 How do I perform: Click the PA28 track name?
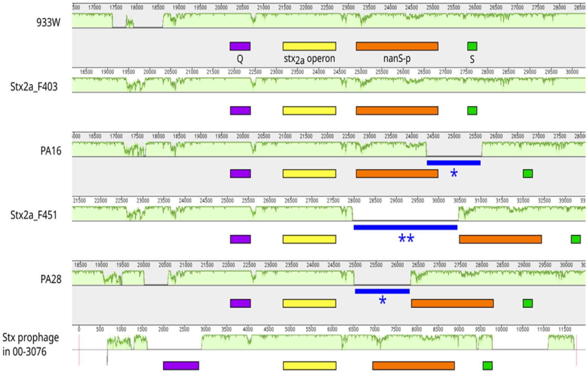pos(51,279)
